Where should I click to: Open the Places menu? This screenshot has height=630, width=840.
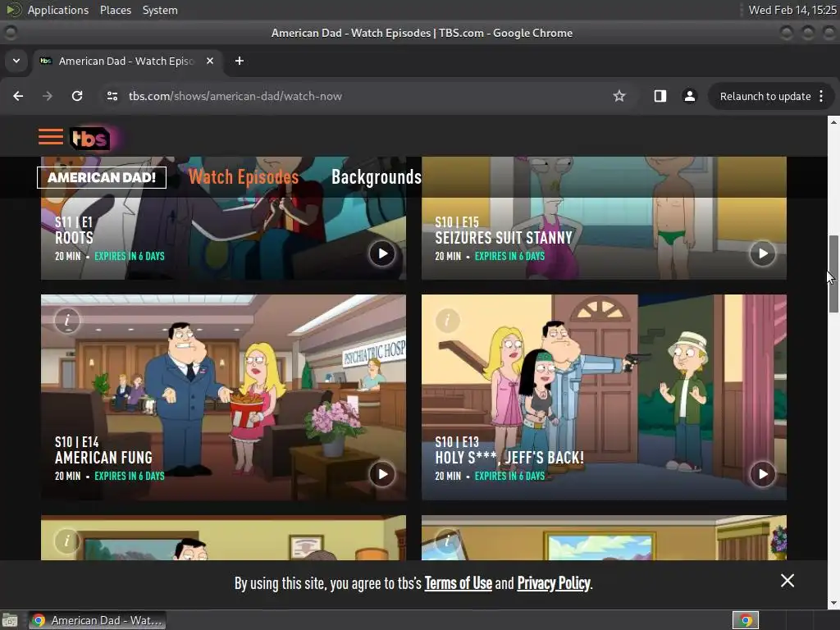[x=115, y=10]
